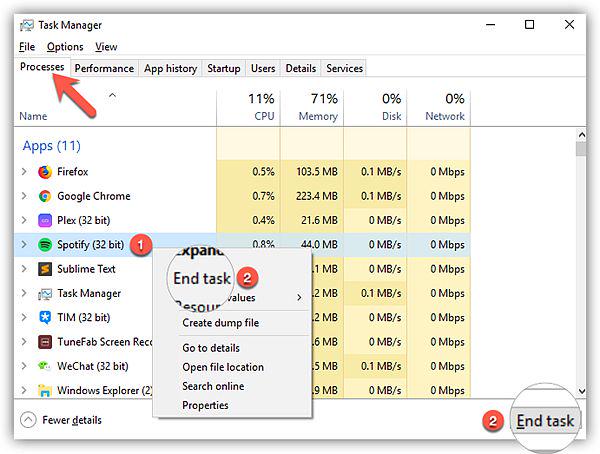
Task: Click the WeChat app icon
Action: point(45,366)
